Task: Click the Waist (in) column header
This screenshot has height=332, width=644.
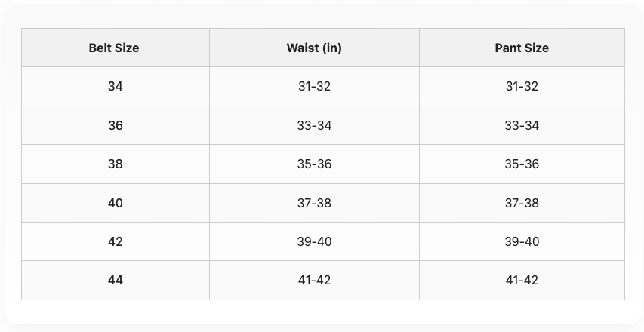Action: click(314, 48)
